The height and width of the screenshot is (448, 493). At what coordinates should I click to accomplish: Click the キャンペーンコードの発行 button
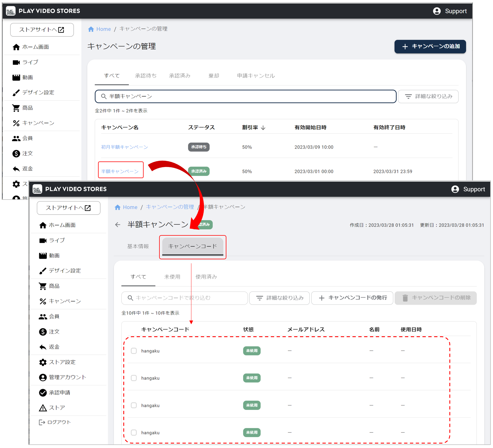click(x=352, y=298)
